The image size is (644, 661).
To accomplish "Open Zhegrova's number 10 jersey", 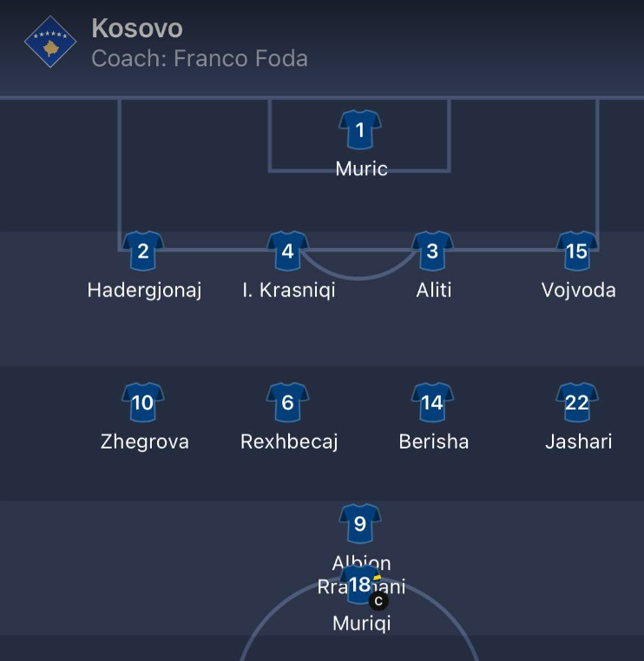I will [x=143, y=402].
